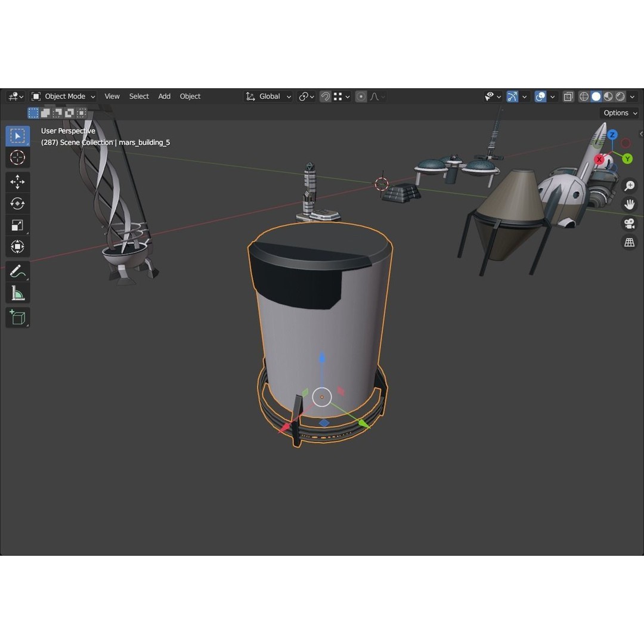Image resolution: width=644 pixels, height=644 pixels.
Task: Open the Global transform orientation dropdown
Action: coord(268,96)
